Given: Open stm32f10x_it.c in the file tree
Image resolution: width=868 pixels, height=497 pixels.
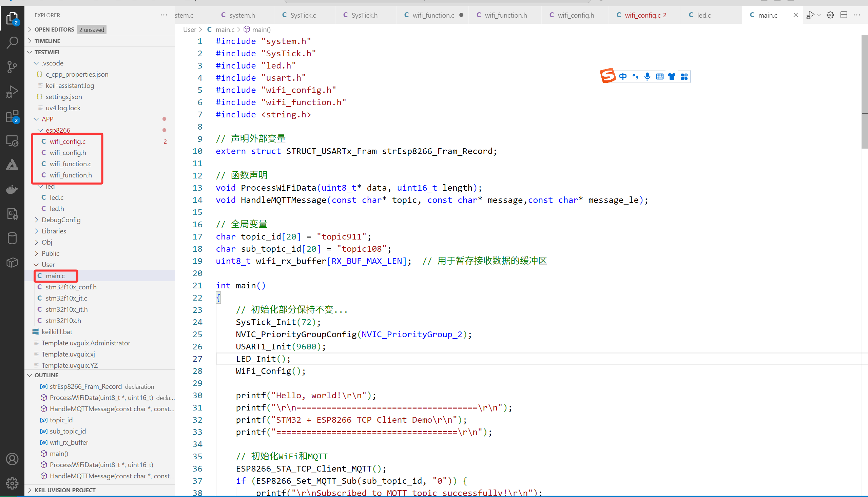Looking at the screenshot, I should click(x=66, y=298).
